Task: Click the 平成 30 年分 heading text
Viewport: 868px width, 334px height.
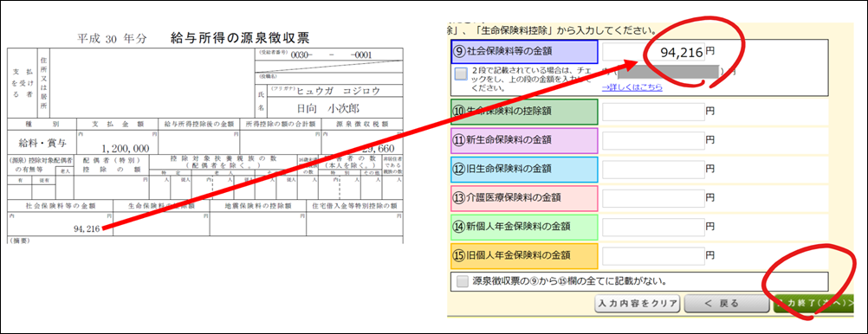Action: tap(113, 39)
